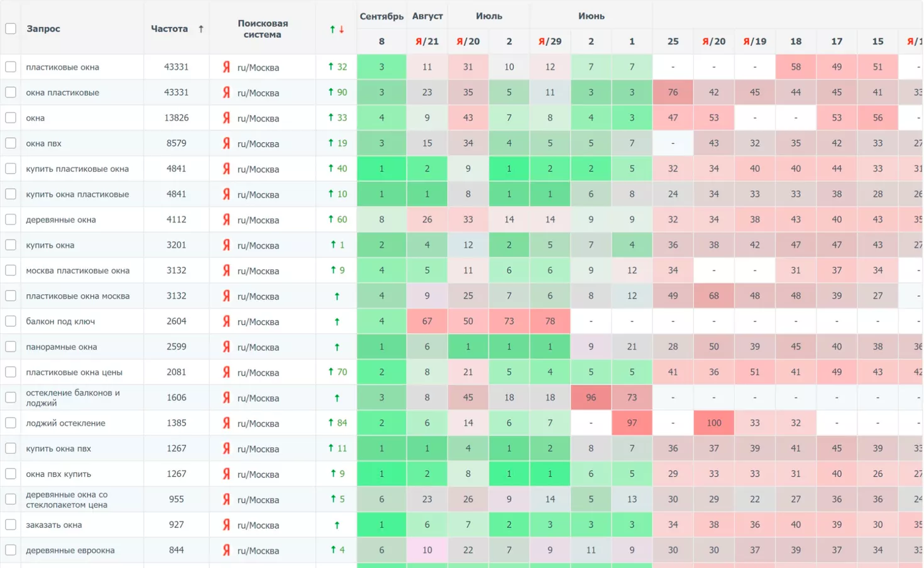Viewport: 924px width, 568px height.
Task: Click the Yandex icon in the заказать окна row
Action: tap(226, 525)
